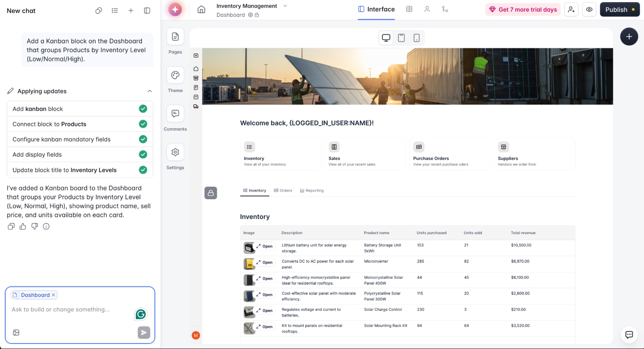Open Dashboard page settings gear
This screenshot has height=349, width=644.
250,15
